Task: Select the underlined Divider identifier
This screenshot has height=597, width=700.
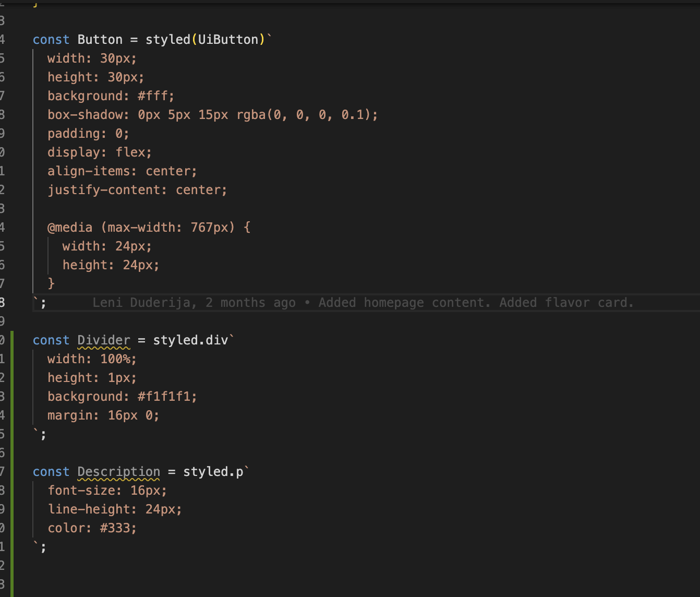Action: pos(103,340)
